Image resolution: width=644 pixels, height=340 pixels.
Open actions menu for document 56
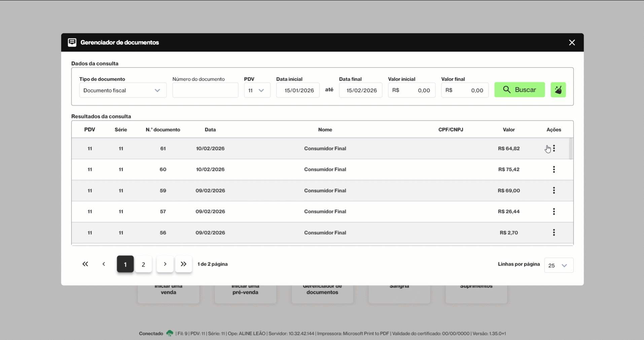[x=554, y=233]
